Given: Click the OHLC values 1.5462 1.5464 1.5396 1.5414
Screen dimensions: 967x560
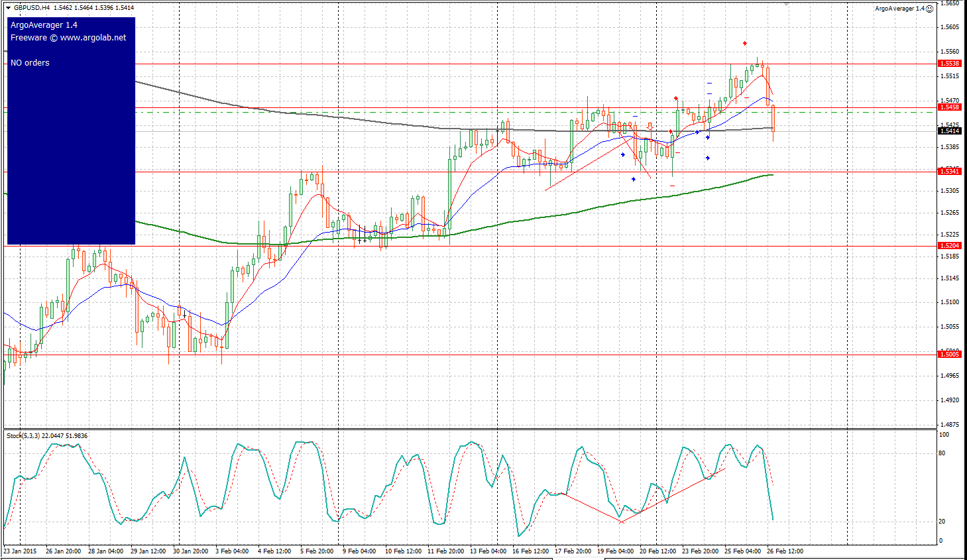Looking at the screenshot, I should click(x=94, y=8).
